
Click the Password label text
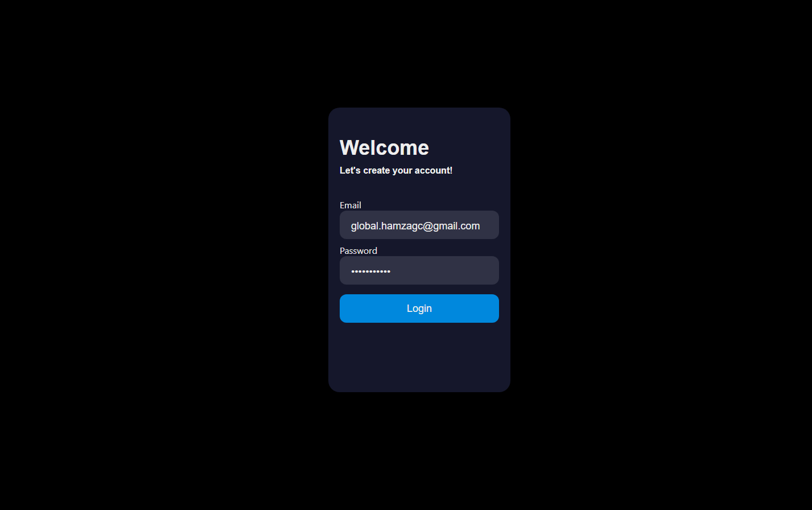(358, 250)
